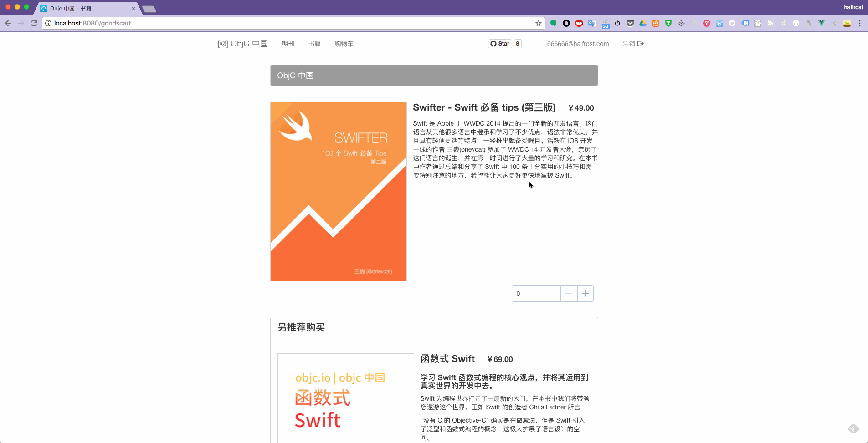
Task: Go to the [@] ObjC 中国 home link
Action: pos(242,44)
